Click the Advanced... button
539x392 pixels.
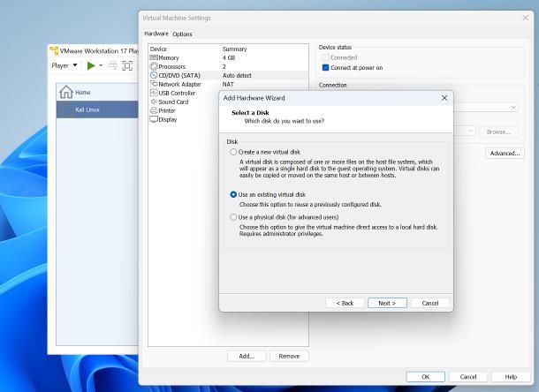click(x=505, y=154)
